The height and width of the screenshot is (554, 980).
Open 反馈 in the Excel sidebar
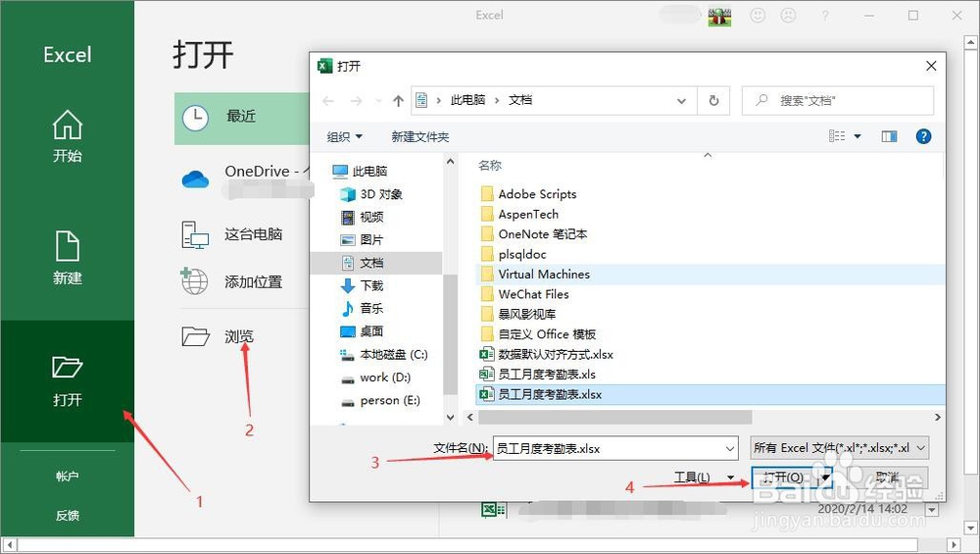[67, 515]
